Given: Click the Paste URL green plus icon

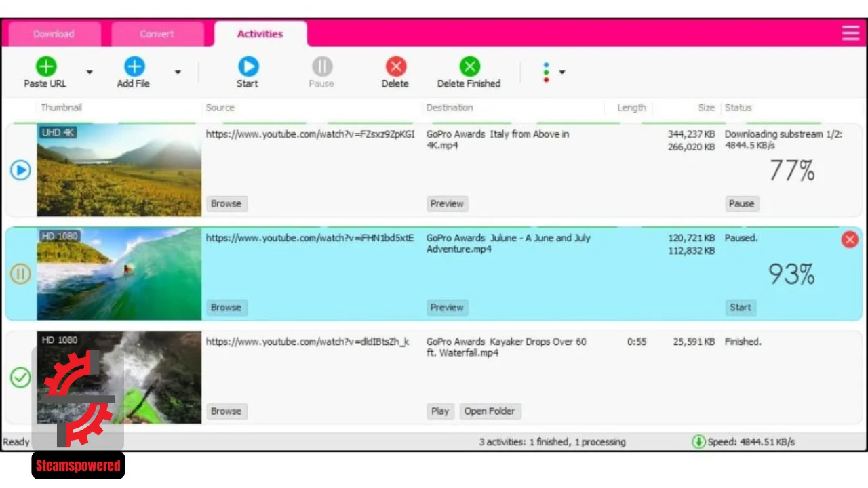Looking at the screenshot, I should [x=46, y=66].
